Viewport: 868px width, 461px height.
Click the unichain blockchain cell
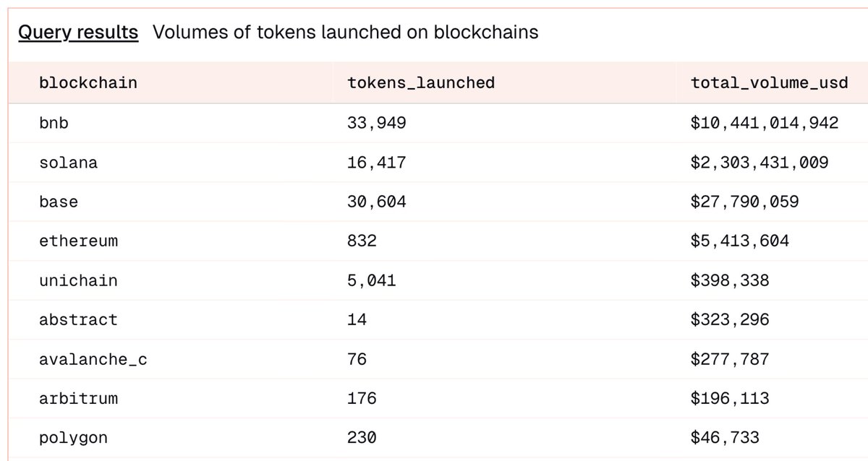pos(78,280)
